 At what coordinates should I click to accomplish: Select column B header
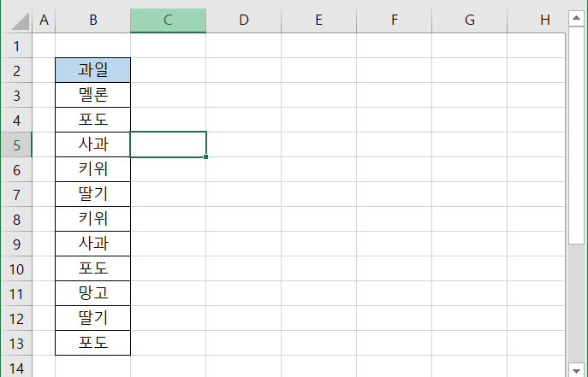93,21
